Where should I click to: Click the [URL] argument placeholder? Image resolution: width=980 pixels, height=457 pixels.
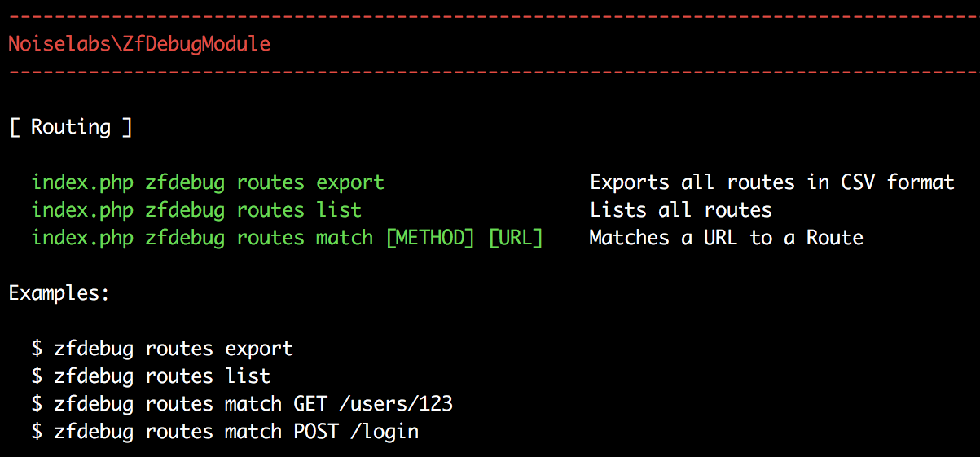(515, 238)
